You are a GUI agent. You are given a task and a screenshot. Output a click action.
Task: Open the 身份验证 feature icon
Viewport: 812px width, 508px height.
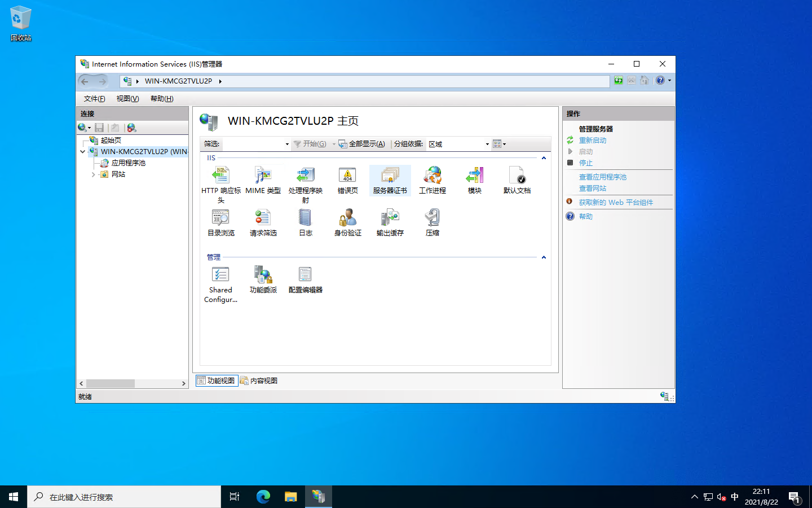point(347,222)
